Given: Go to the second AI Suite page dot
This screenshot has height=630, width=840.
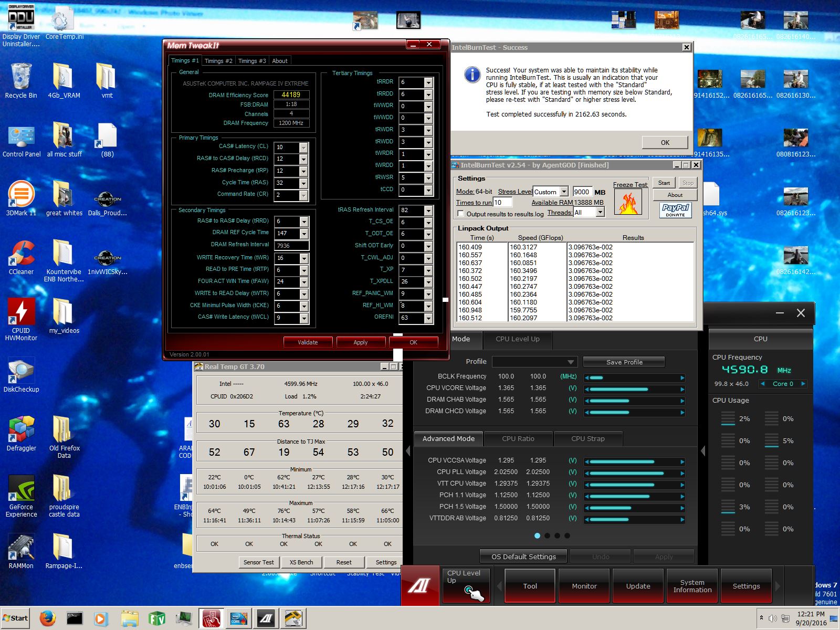Looking at the screenshot, I should (x=547, y=536).
